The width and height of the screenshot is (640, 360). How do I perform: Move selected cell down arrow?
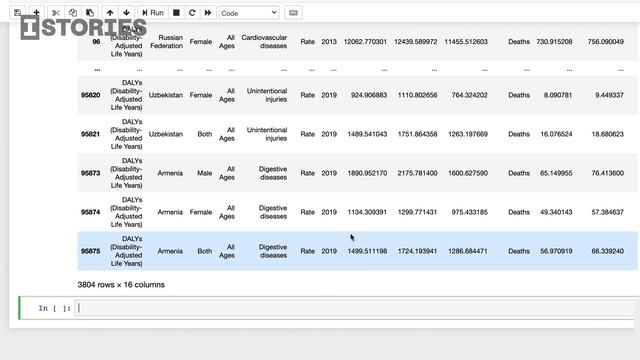[127, 13]
